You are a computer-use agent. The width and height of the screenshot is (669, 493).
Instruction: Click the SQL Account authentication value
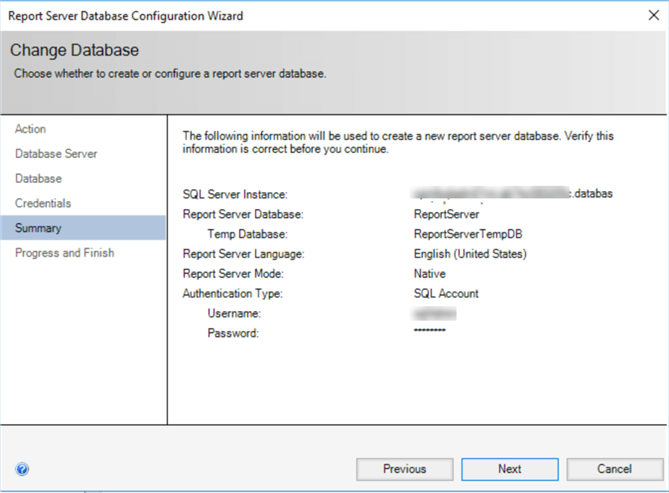(x=446, y=294)
